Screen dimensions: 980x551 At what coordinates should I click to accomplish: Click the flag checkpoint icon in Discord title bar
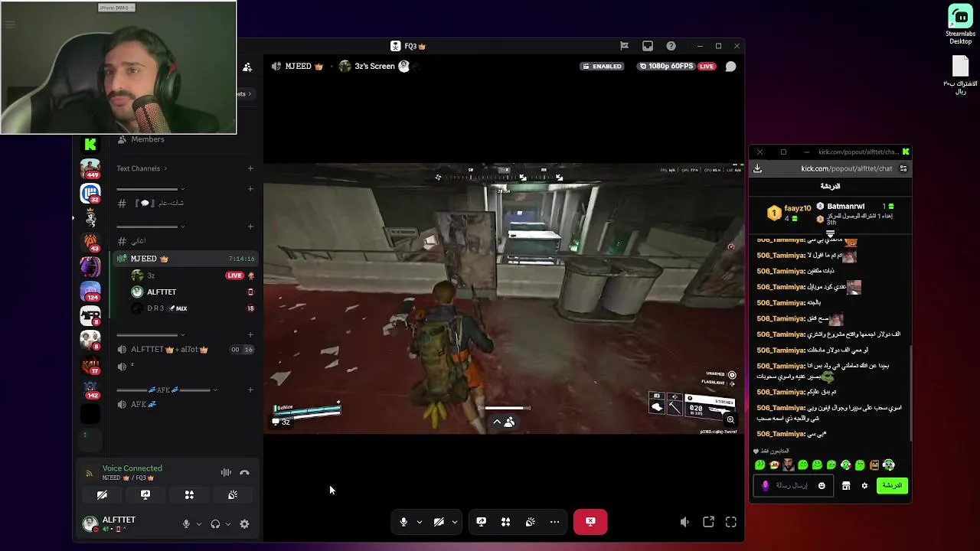624,46
